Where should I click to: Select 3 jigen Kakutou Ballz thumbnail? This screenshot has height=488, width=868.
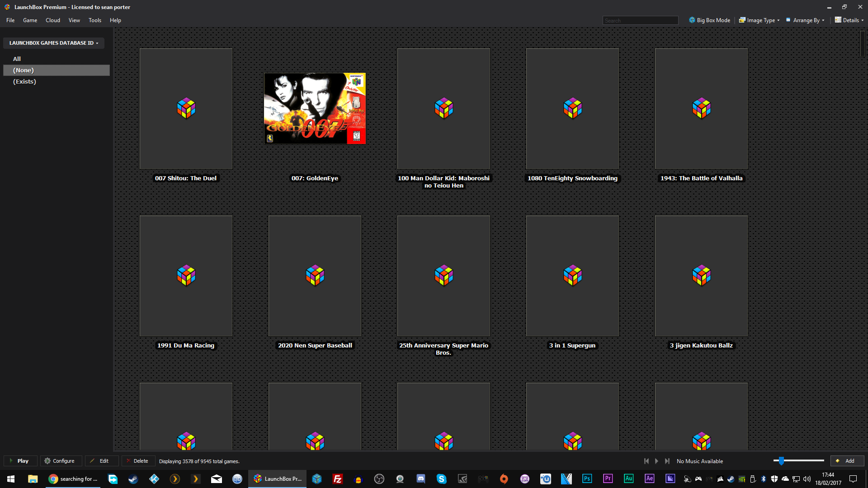[701, 276]
